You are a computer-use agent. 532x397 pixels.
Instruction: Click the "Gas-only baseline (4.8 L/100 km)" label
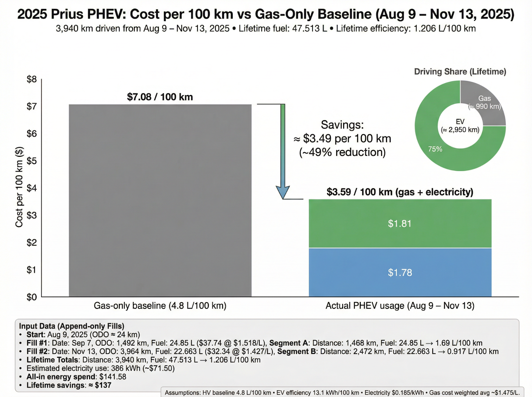coord(160,306)
